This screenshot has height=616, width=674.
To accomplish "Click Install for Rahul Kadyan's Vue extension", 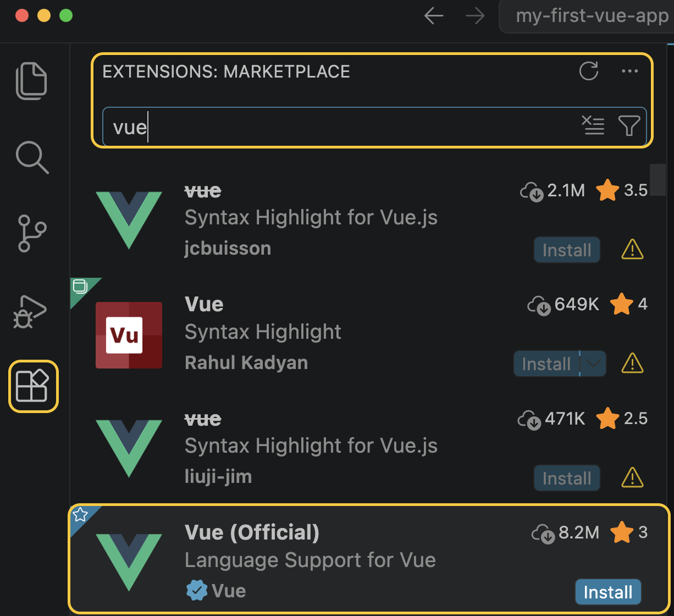I will (545, 364).
